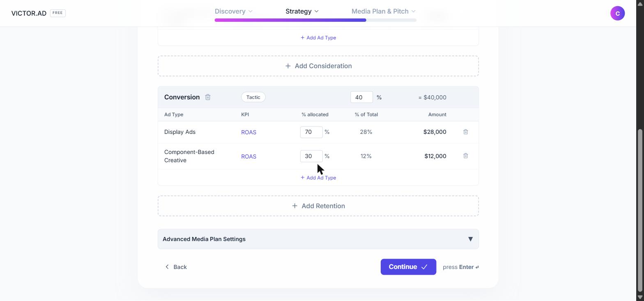Click the Amount column header

[437, 115]
